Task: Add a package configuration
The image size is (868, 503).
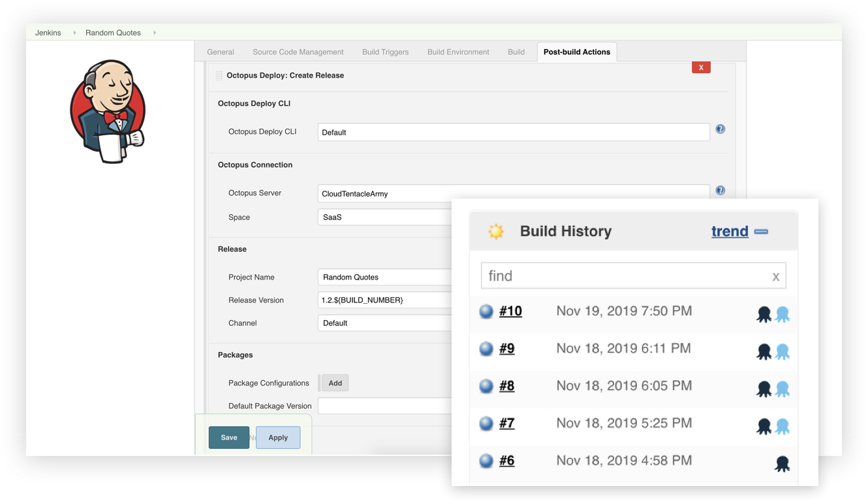Action: pos(335,383)
